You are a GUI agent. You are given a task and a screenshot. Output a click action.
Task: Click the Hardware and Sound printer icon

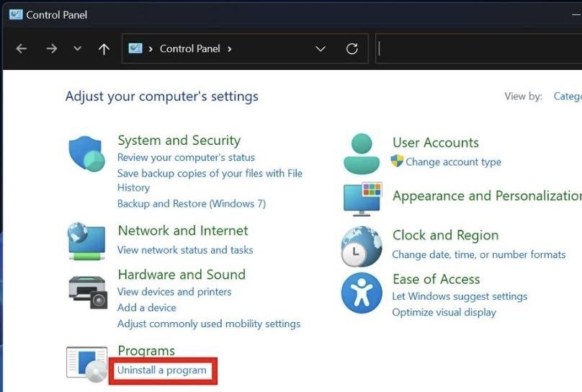tap(88, 292)
